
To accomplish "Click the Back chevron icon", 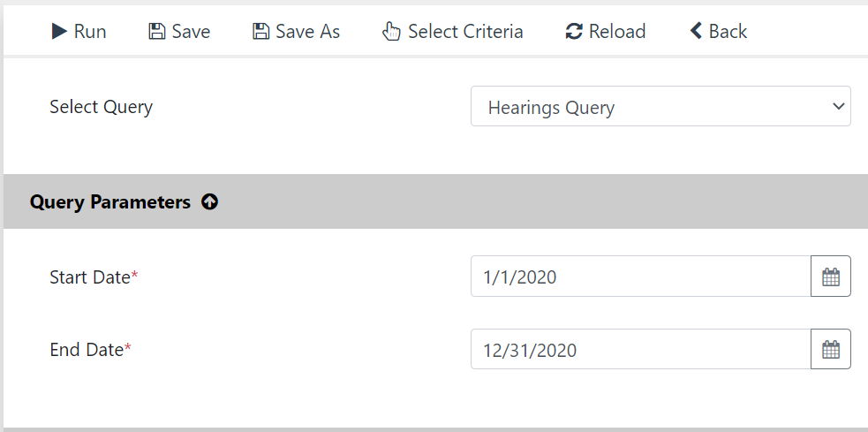I will tap(696, 30).
